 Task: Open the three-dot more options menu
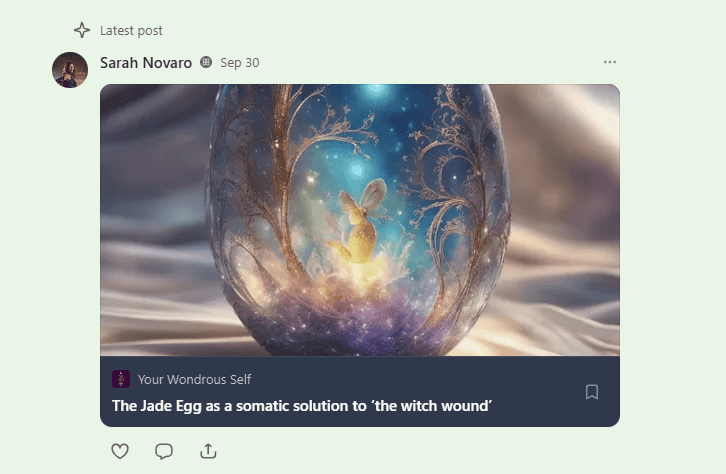pyautogui.click(x=610, y=62)
